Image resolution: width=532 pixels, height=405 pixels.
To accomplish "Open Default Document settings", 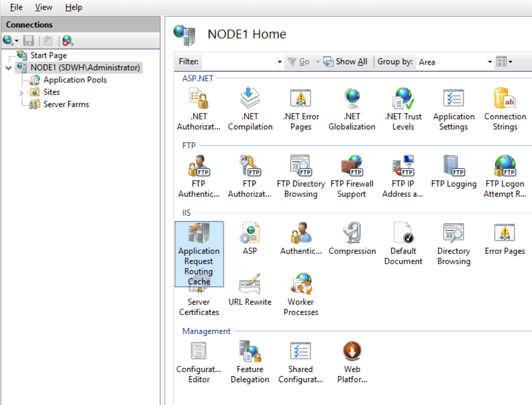I will click(403, 234).
